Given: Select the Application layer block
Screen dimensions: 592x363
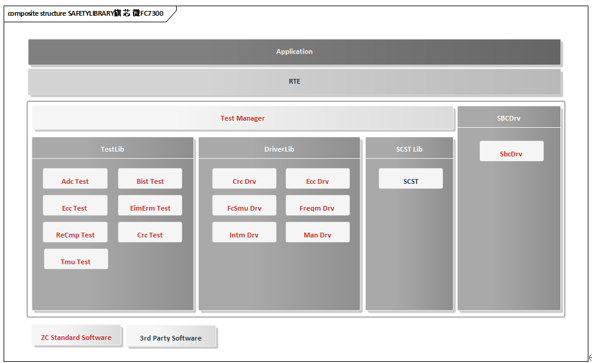Looking at the screenshot, I should point(294,52).
